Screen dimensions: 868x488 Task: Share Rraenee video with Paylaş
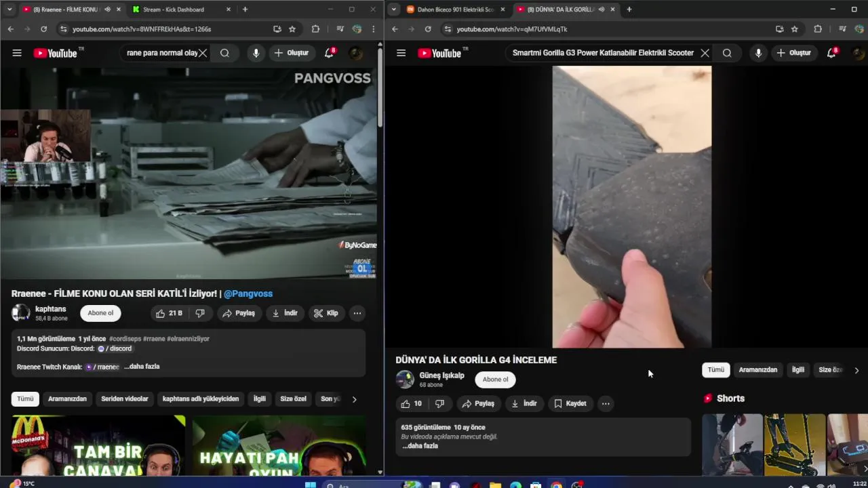click(x=238, y=313)
